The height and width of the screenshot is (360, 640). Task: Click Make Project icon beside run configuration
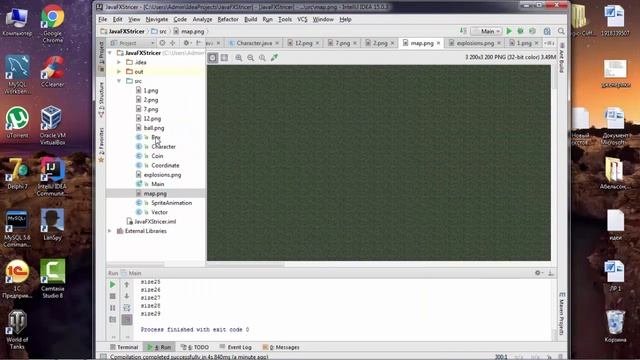pyautogui.click(x=463, y=31)
